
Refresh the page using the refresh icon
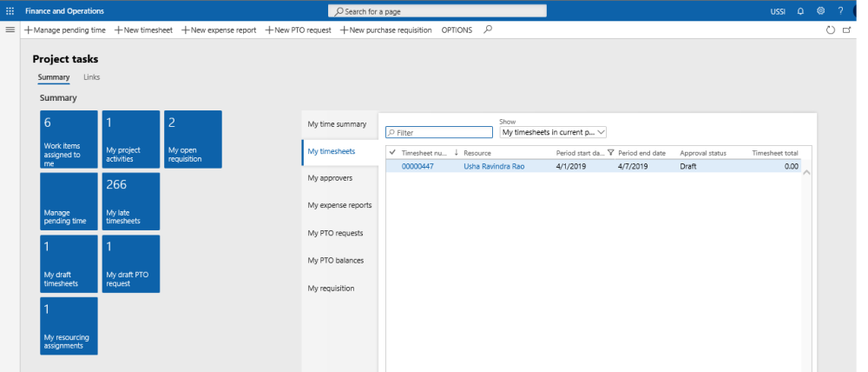[830, 30]
